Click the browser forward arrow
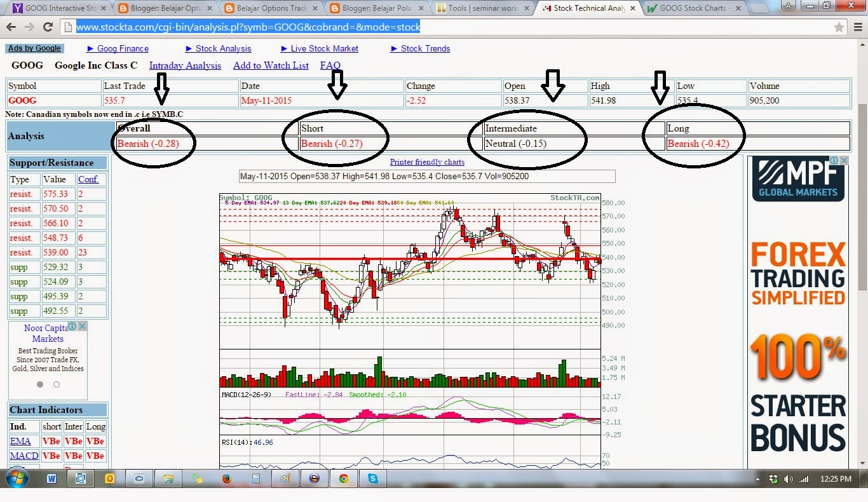The height and width of the screenshot is (502, 868). [30, 28]
